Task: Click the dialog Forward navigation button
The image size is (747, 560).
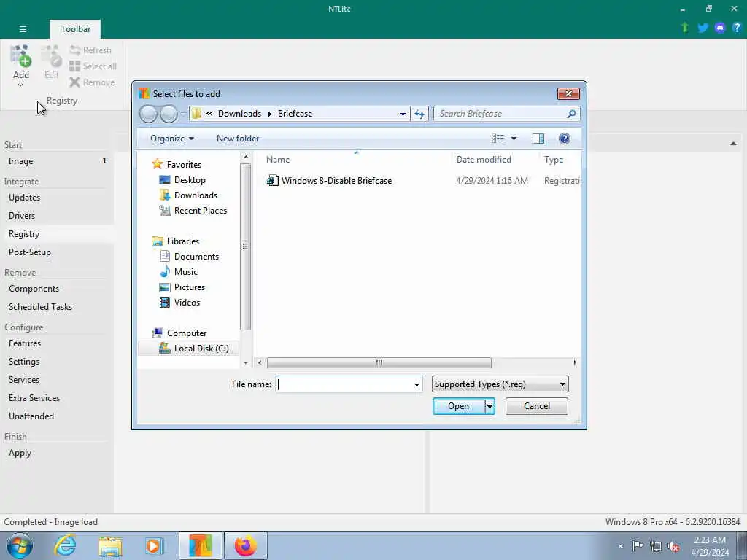Action: point(169,114)
